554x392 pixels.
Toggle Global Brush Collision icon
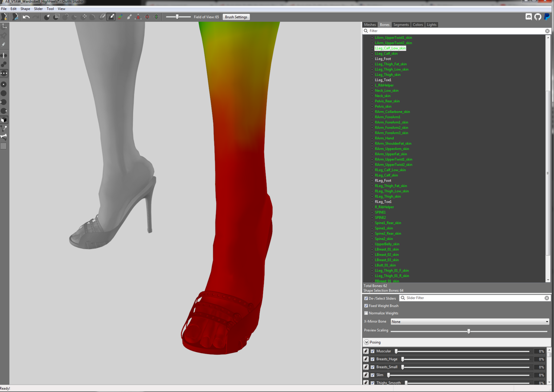[x=4, y=73]
